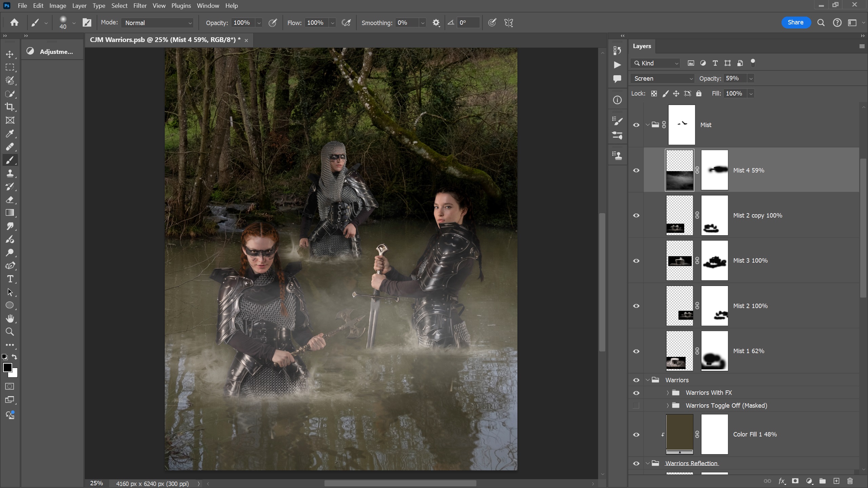Image resolution: width=868 pixels, height=488 pixels.
Task: Toggle visibility of Mist 1 62% layer
Action: tap(636, 351)
